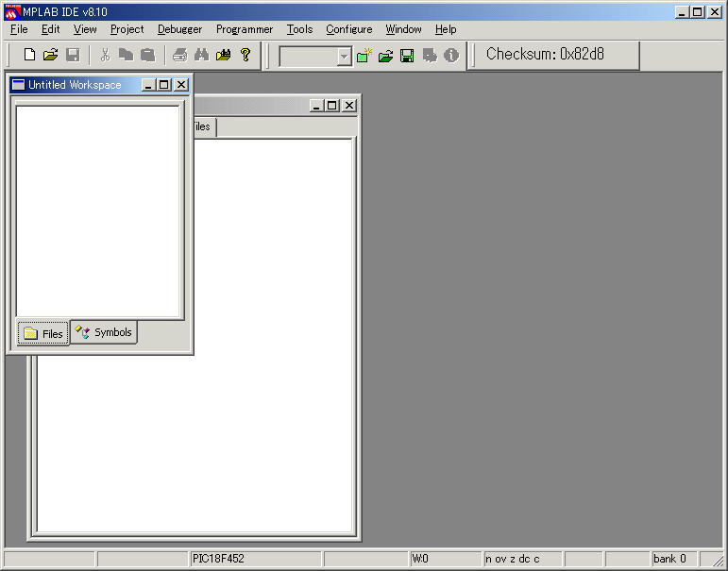Open the Help menu
728x571 pixels.
tap(446, 29)
